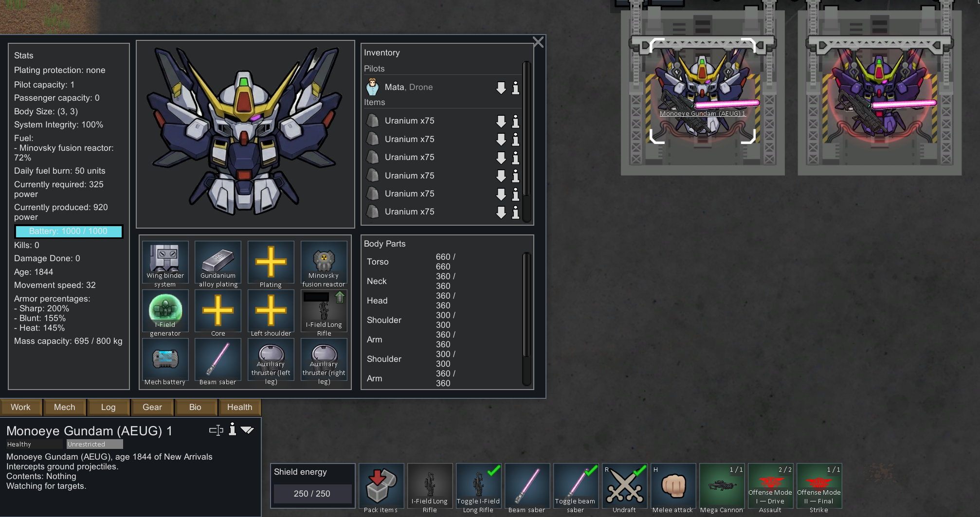This screenshot has height=517, width=980.
Task: Close the mech info window
Action: pos(538,42)
